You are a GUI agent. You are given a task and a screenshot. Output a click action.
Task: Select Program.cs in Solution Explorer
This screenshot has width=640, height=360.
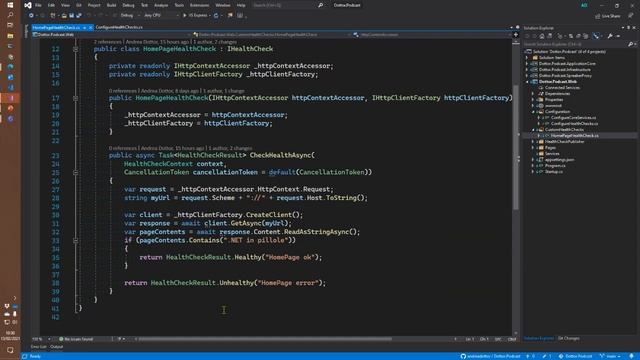coord(555,166)
